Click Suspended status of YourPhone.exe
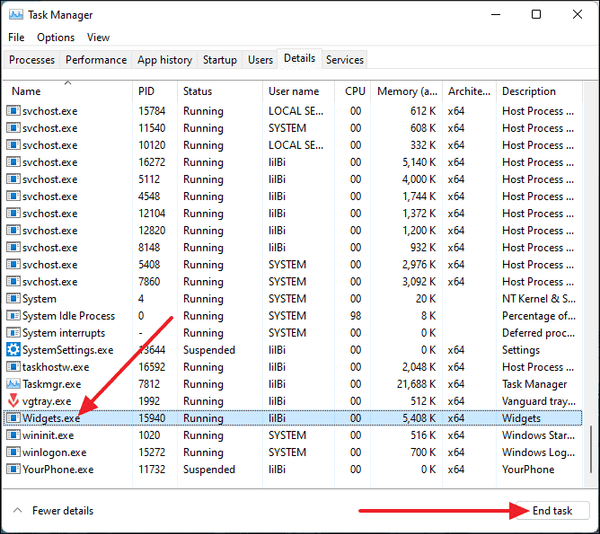 tap(209, 469)
